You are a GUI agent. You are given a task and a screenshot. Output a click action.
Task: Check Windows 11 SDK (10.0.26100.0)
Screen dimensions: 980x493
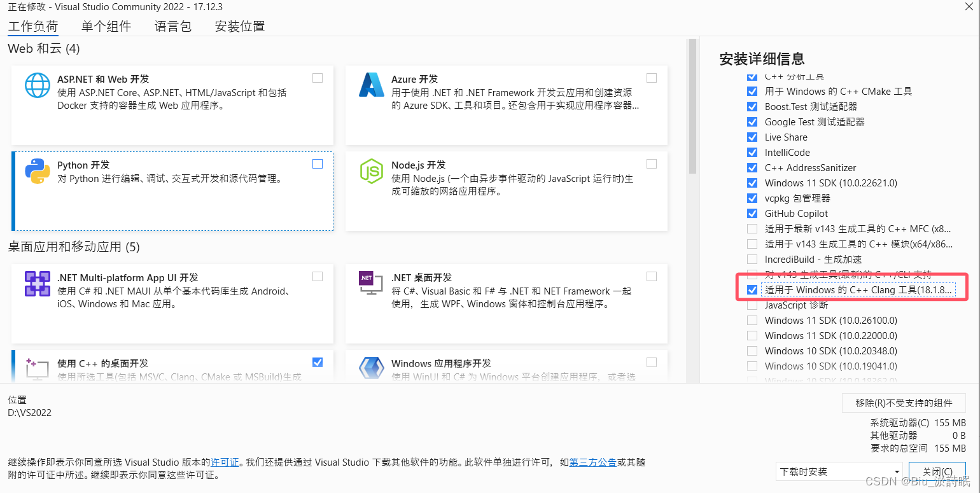(x=752, y=321)
